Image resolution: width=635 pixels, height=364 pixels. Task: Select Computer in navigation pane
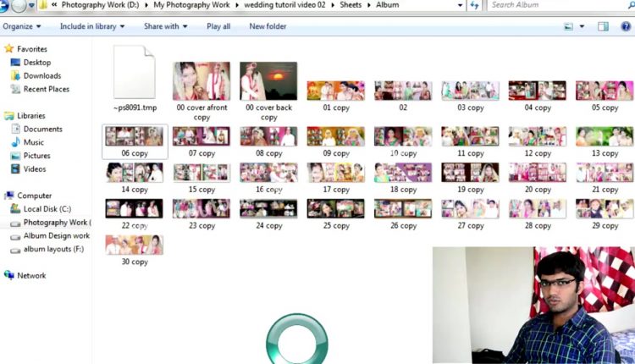[34, 196]
